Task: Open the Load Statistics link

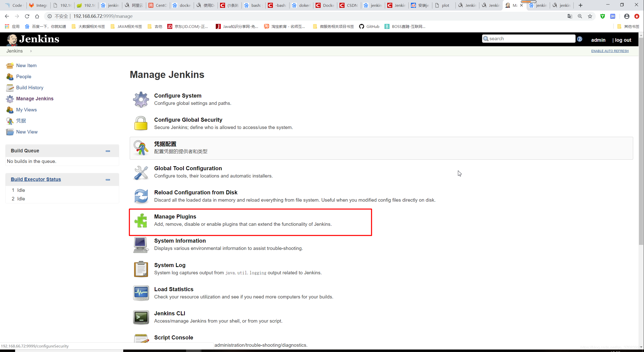Action: (x=174, y=289)
